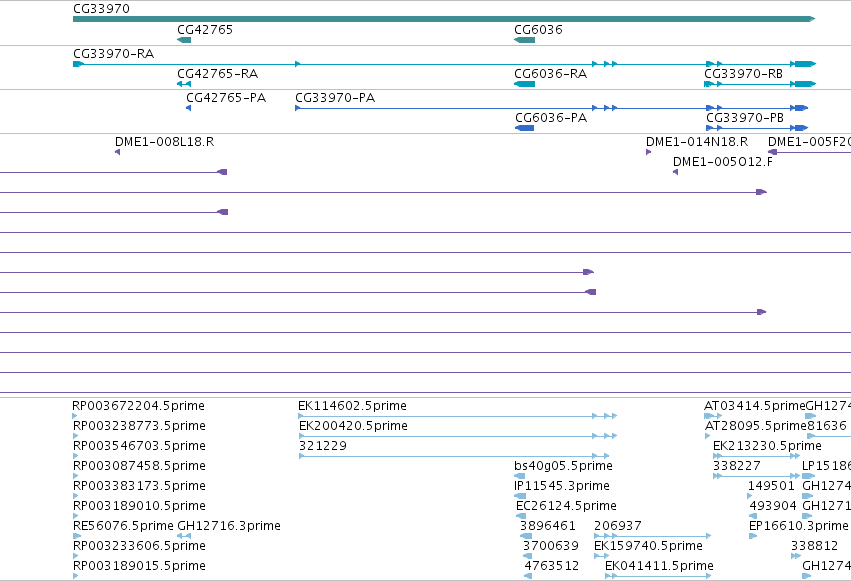Select the teal CG6036 gene arrow glyph

point(524,40)
